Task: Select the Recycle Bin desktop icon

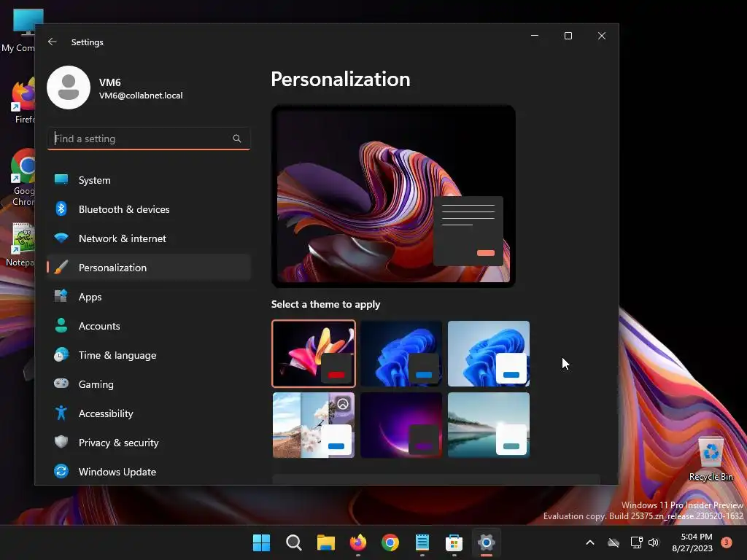Action: 711,459
